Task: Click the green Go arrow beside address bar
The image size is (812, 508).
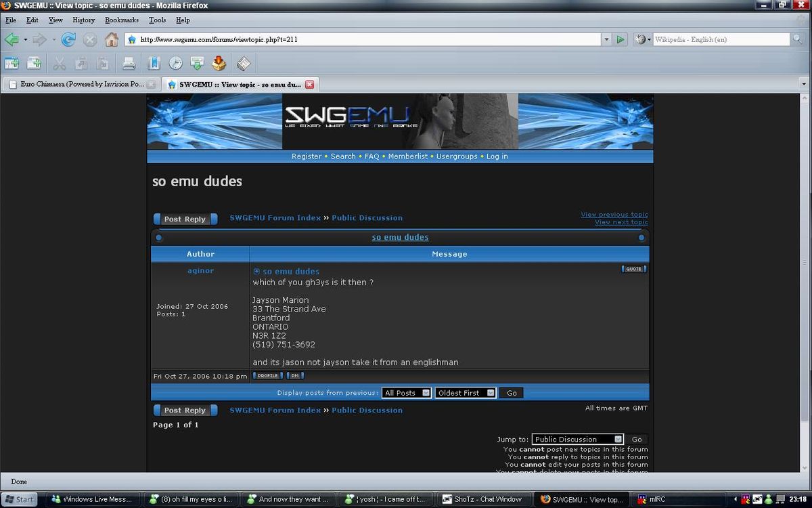Action: point(621,39)
